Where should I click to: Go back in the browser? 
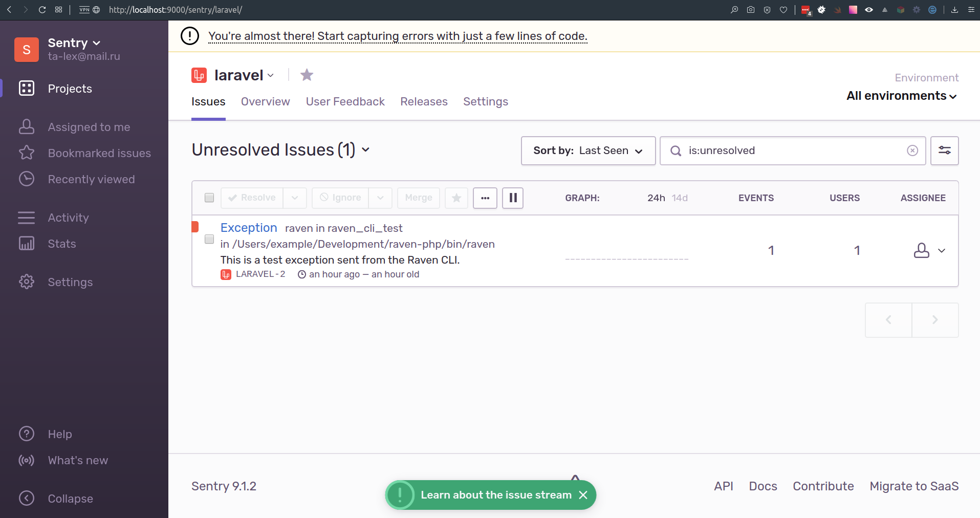click(9, 10)
